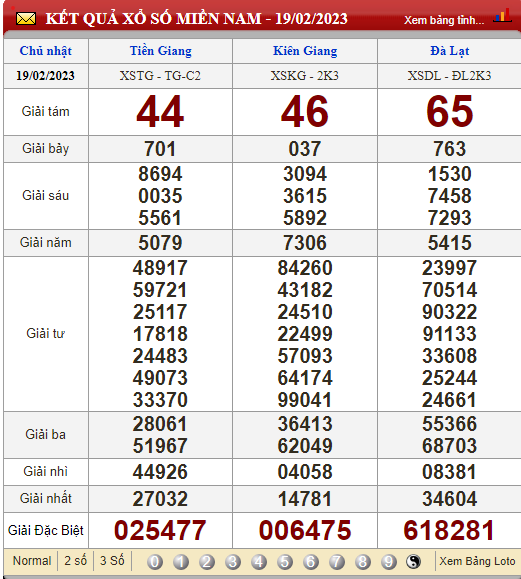Screen dimensions: 521x579
Task: Select digit ball 1 filter
Action: 181,562
